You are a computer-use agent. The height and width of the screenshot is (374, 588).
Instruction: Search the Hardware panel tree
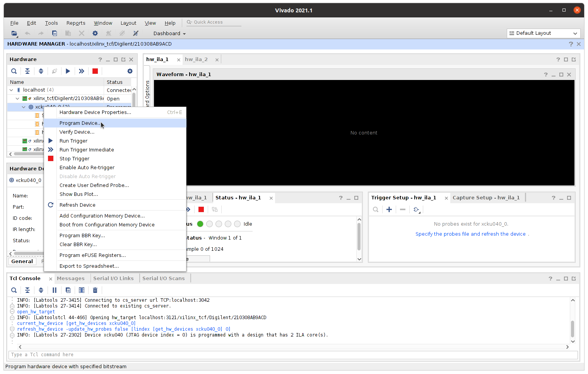[14, 71]
